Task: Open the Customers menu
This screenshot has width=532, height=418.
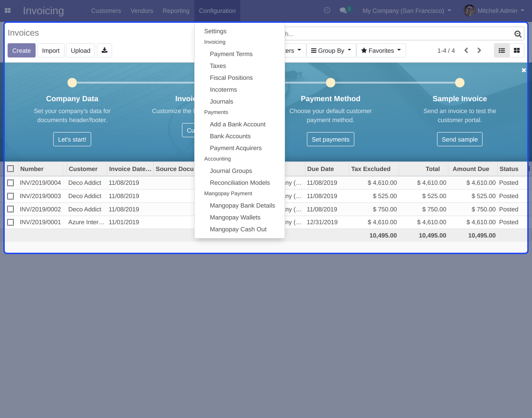Action: (106, 10)
